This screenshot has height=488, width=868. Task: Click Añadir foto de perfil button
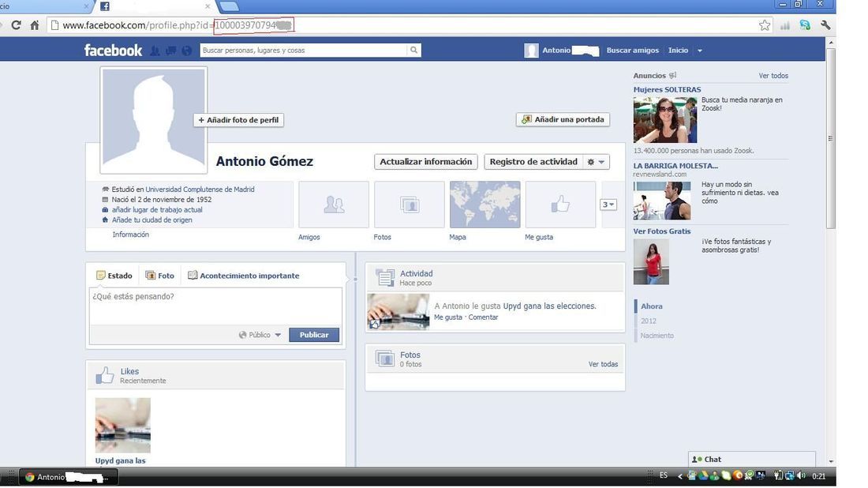(x=238, y=120)
